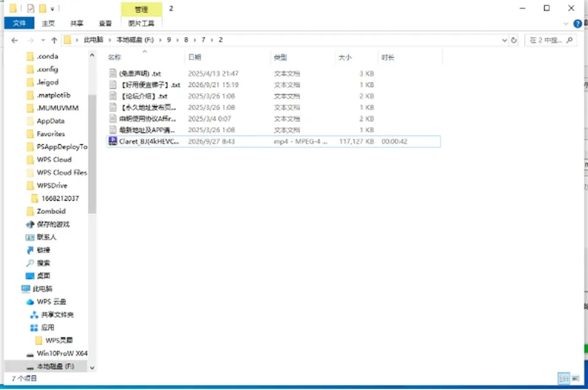Switch to the 查看 ribbon tab

tap(105, 23)
